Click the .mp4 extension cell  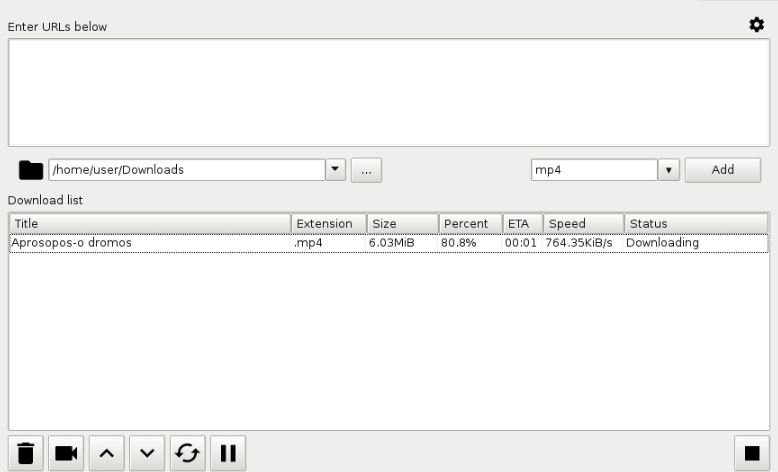pyautogui.click(x=308, y=243)
